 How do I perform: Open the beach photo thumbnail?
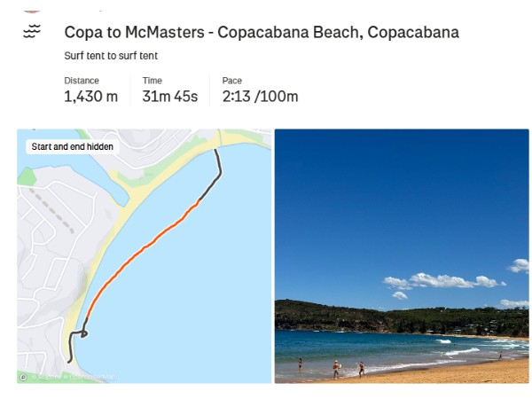(401, 255)
